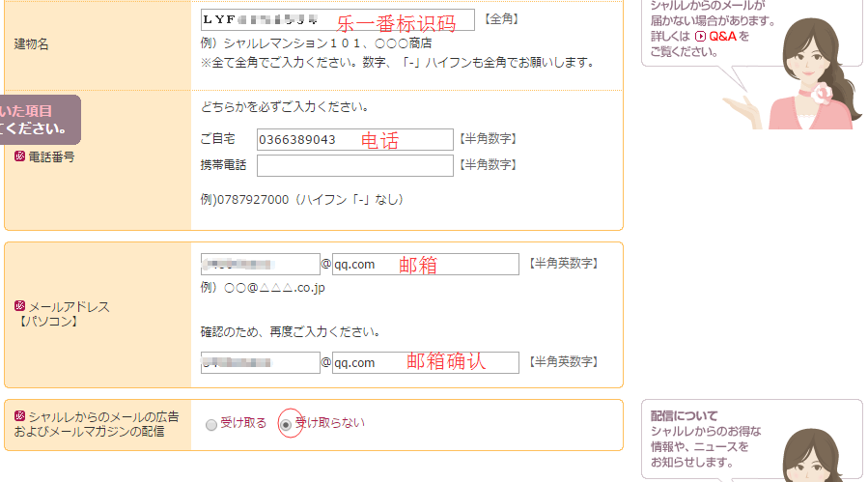868x482 pixels.
Task: Click the purple tooltip on the left edge
Action: pos(39,119)
